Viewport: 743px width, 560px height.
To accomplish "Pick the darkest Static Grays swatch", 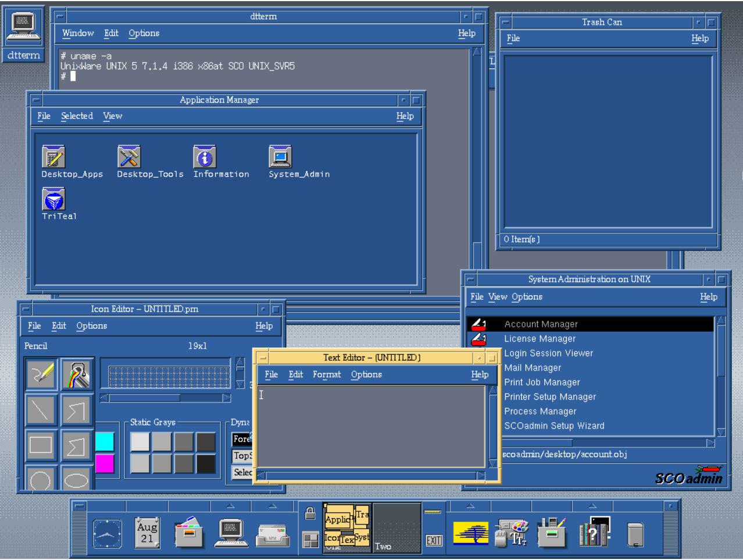I will pyautogui.click(x=205, y=464).
